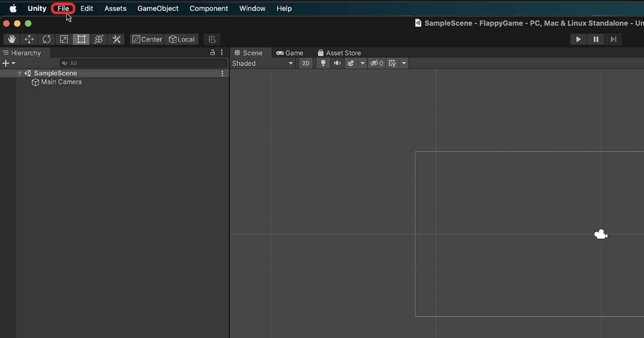Open the Help menu
This screenshot has height=338, width=644.
click(x=284, y=8)
